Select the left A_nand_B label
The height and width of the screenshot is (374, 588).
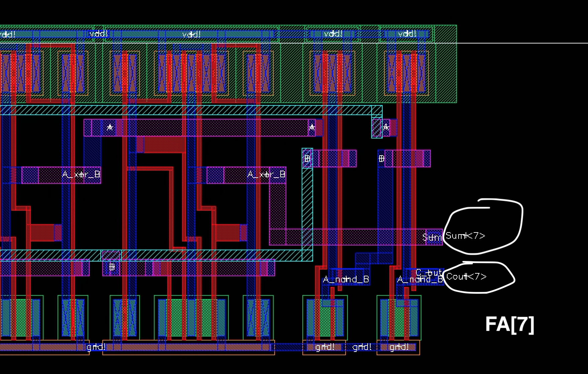click(x=346, y=279)
